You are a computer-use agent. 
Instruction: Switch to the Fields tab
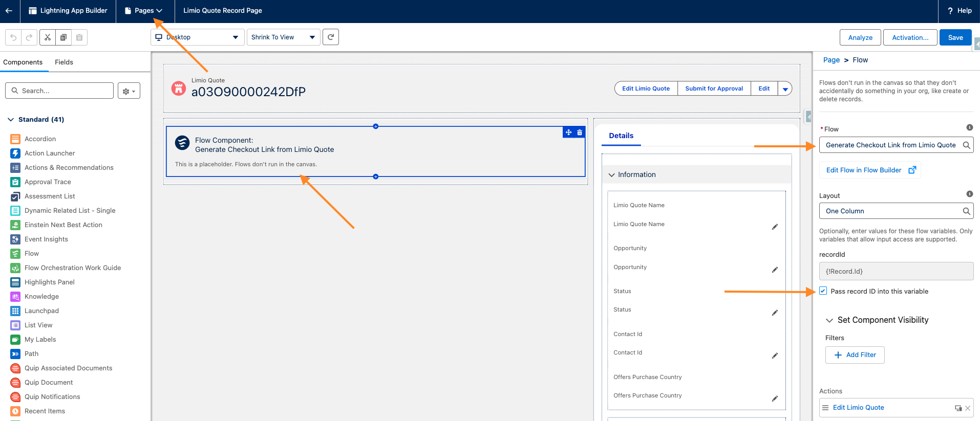[64, 62]
